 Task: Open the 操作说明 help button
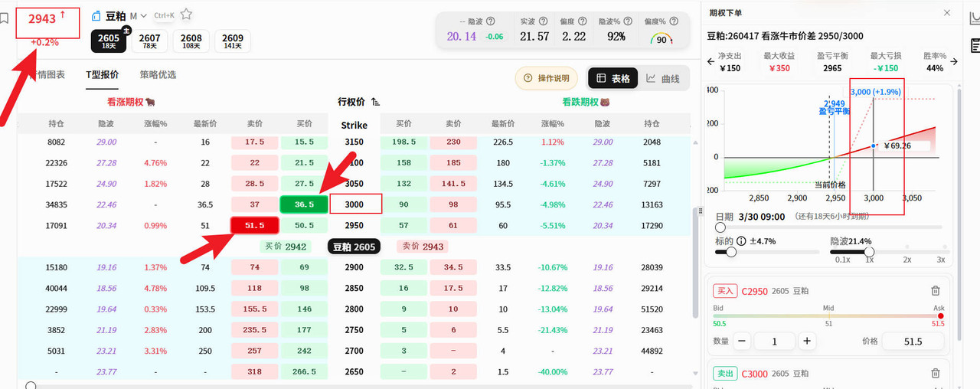(x=547, y=78)
